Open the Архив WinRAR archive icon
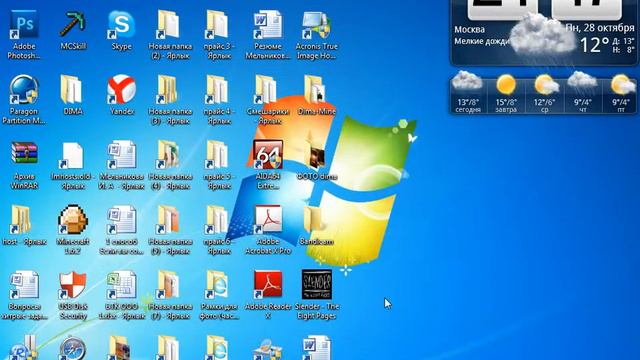Image resolution: width=640 pixels, height=360 pixels. click(x=24, y=165)
